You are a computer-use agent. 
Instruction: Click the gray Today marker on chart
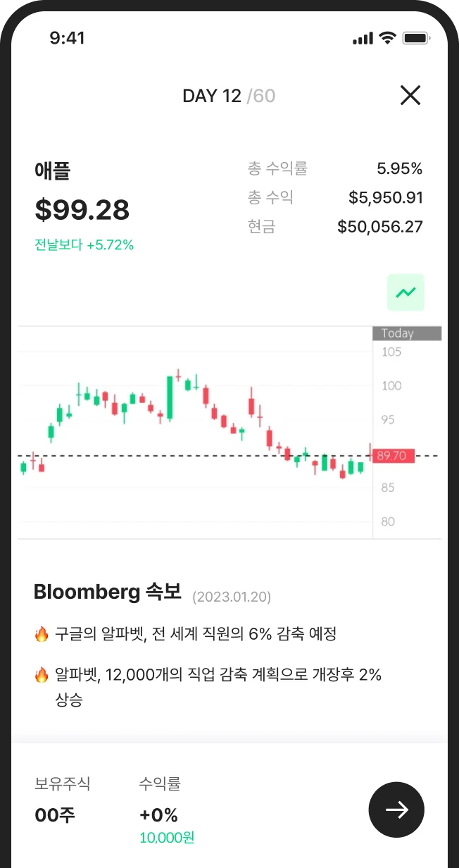coord(407,333)
